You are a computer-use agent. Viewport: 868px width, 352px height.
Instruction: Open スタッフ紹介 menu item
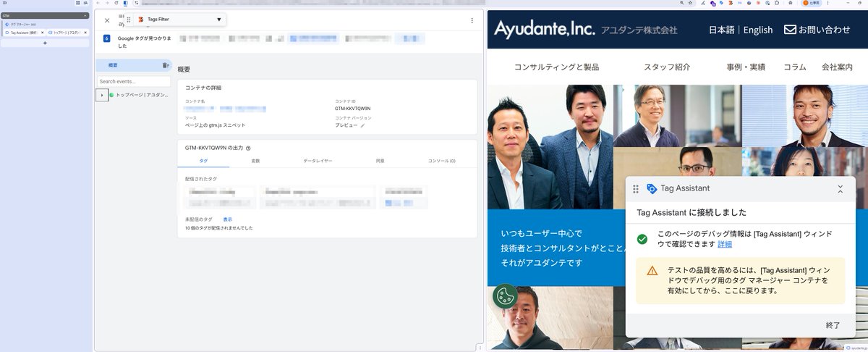click(667, 67)
